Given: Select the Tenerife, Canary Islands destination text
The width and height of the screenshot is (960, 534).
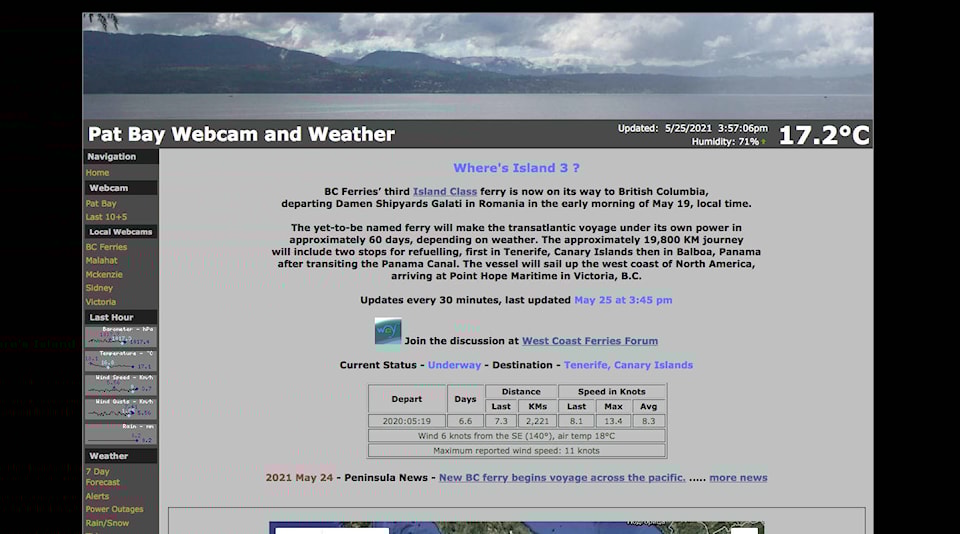Looking at the screenshot, I should click(628, 365).
